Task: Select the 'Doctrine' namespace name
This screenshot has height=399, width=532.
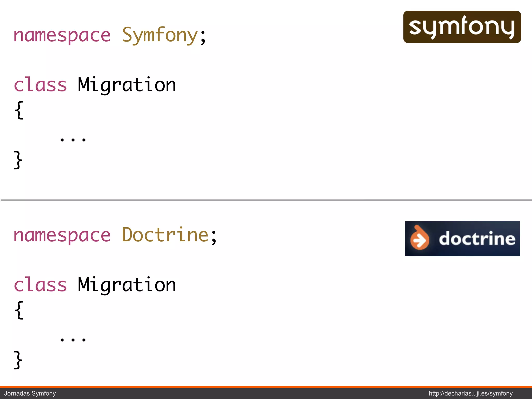Action: [165, 235]
